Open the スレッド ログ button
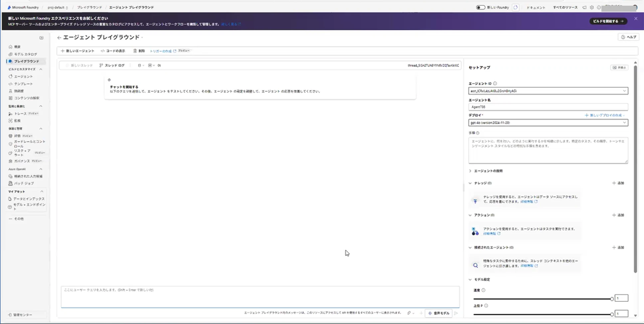644x324 pixels. point(112,65)
